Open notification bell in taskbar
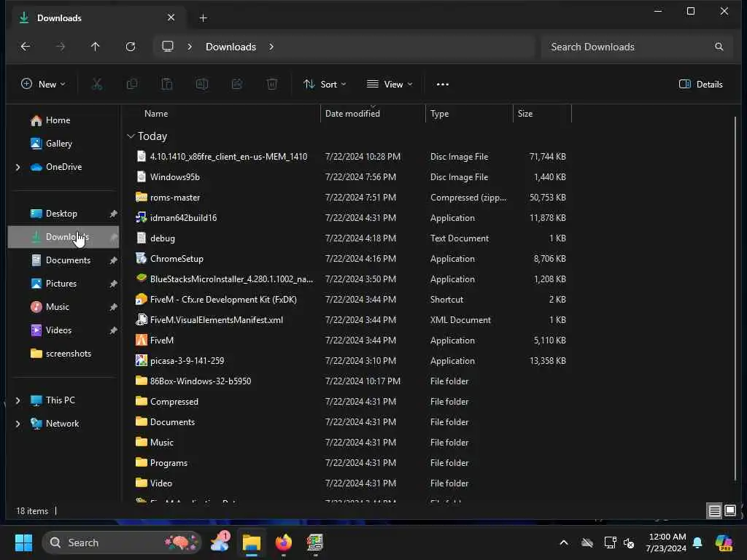The height and width of the screenshot is (560, 747). pyautogui.click(x=697, y=542)
